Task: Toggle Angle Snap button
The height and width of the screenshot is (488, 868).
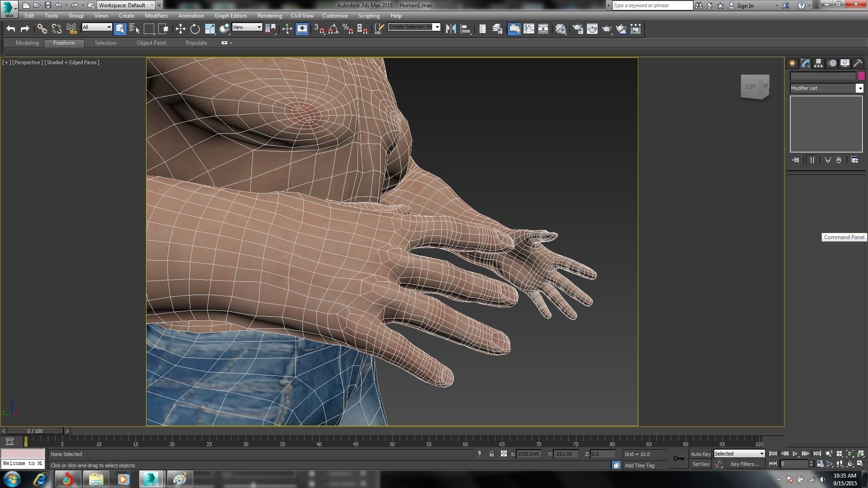Action: (334, 29)
